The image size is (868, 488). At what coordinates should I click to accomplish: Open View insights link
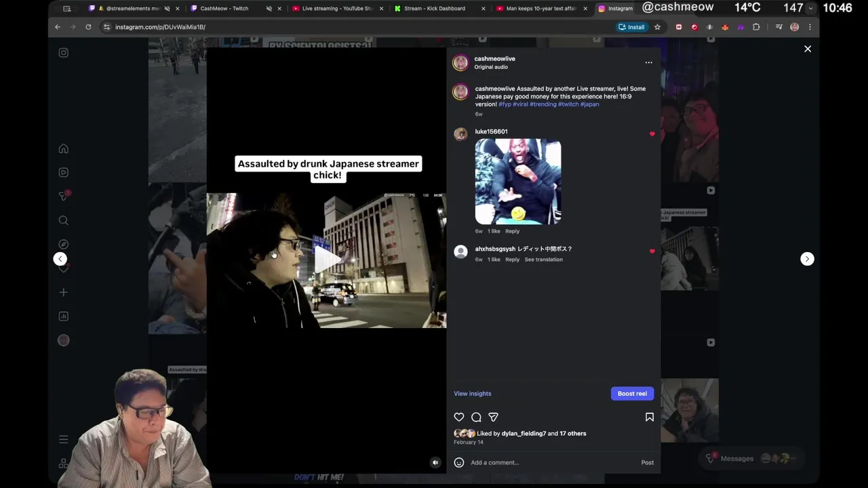[472, 394]
